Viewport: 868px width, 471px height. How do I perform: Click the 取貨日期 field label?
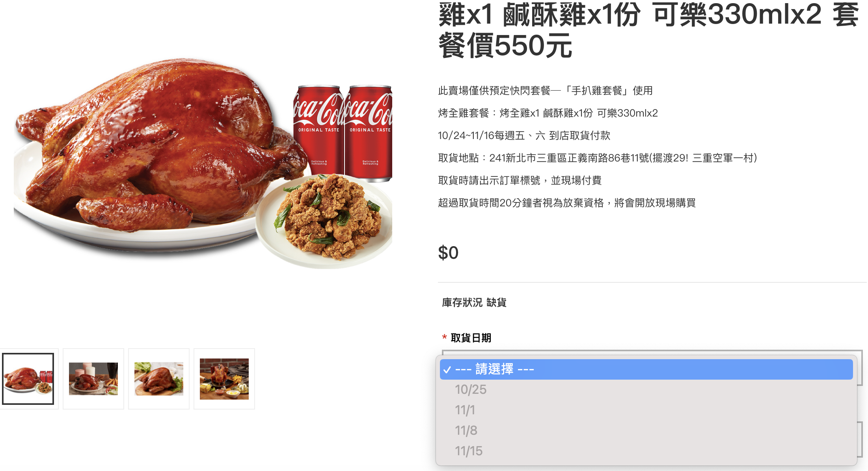(471, 338)
